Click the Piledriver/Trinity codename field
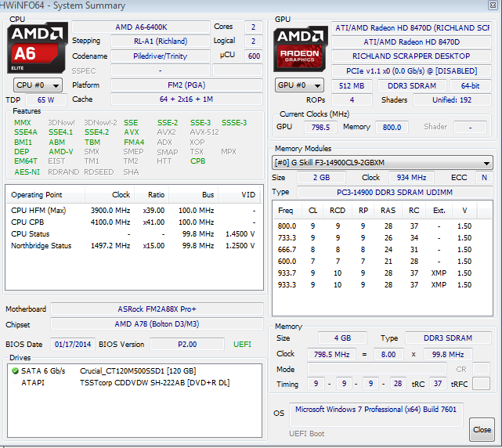This screenshot has width=502, height=448. click(161, 56)
